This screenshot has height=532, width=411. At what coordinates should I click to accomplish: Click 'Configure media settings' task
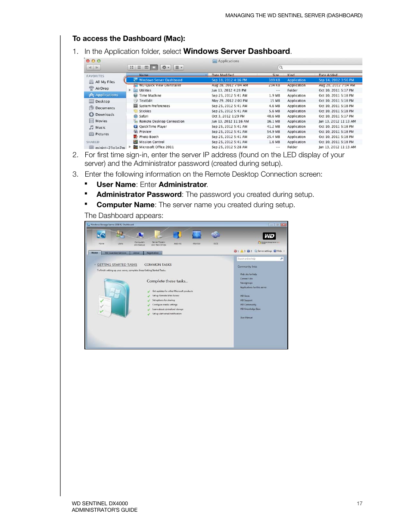click(x=165, y=305)
